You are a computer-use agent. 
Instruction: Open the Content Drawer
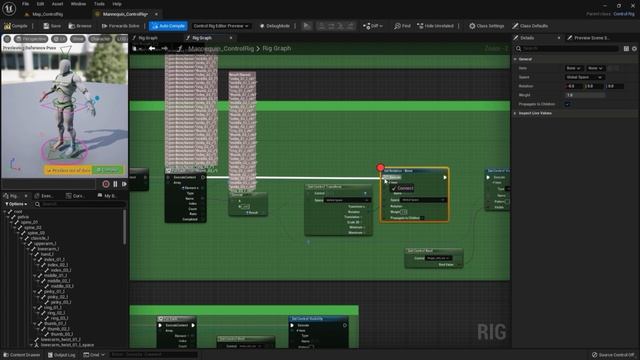click(x=22, y=355)
